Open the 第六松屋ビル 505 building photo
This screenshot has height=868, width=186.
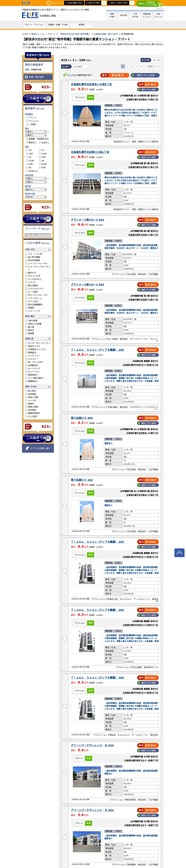[x=87, y=449]
